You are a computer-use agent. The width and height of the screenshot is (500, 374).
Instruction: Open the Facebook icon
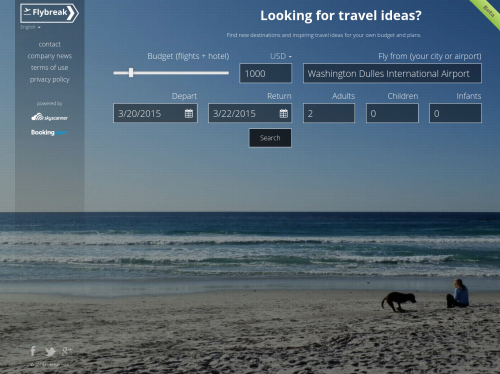33,351
